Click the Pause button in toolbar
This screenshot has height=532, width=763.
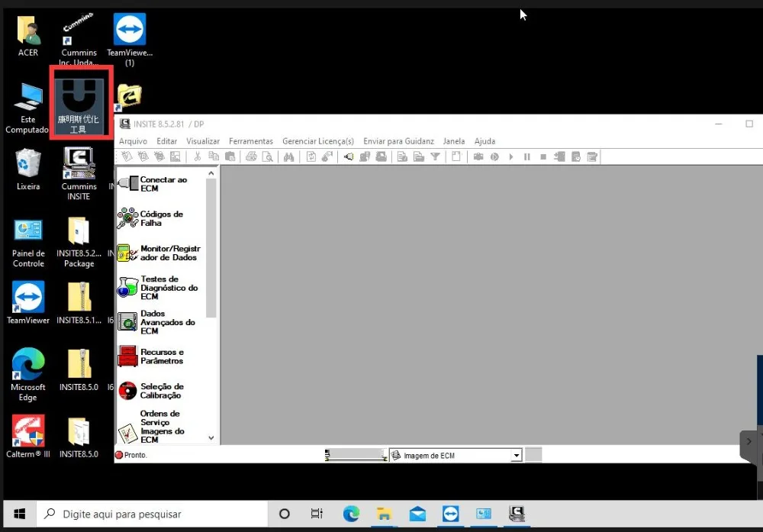[527, 156]
